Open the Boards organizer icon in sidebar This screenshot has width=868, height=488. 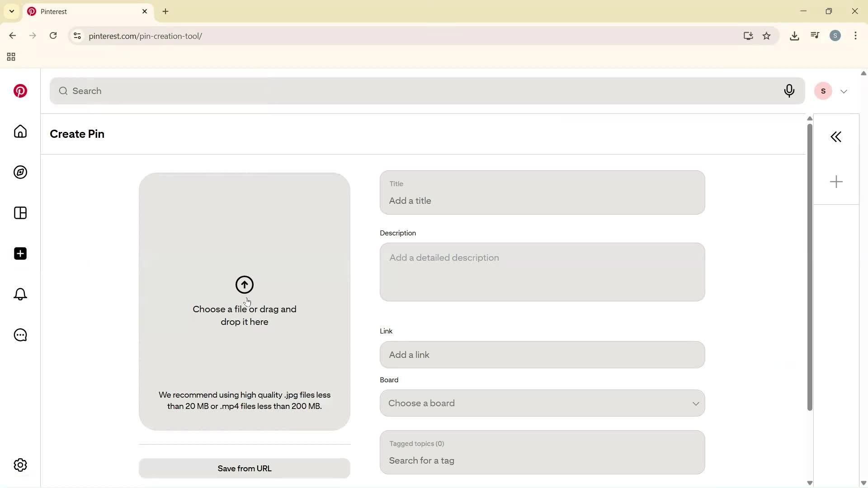(x=20, y=213)
